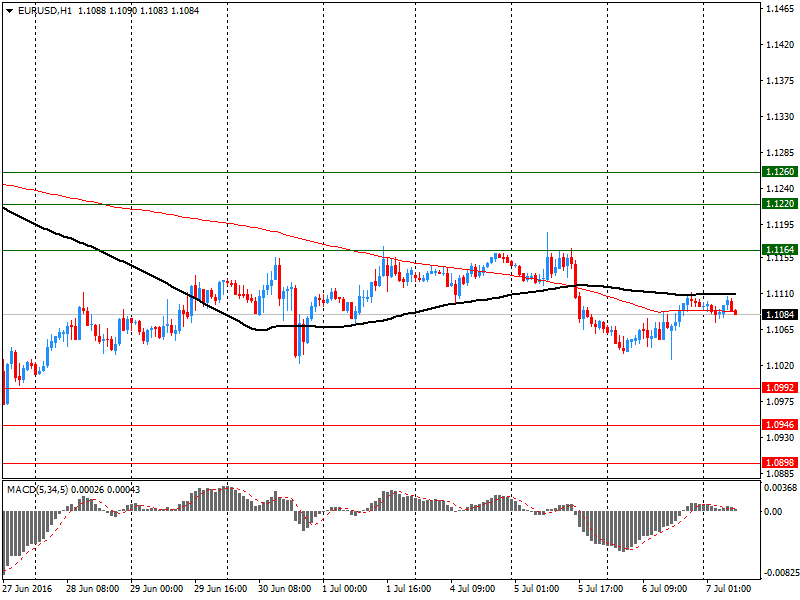Select the 1.0898 red level label
The image size is (800, 600).
[780, 463]
